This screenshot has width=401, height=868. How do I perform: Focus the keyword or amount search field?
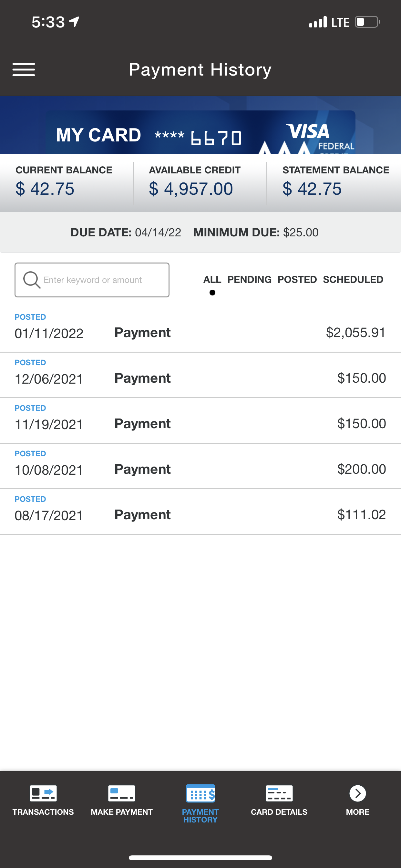click(x=92, y=280)
